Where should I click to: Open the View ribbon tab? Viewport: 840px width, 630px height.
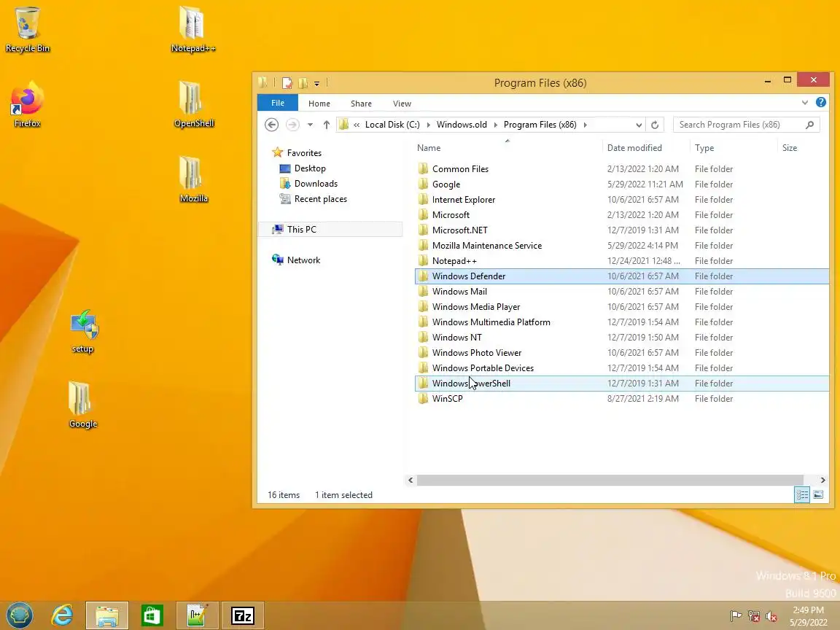(x=402, y=104)
